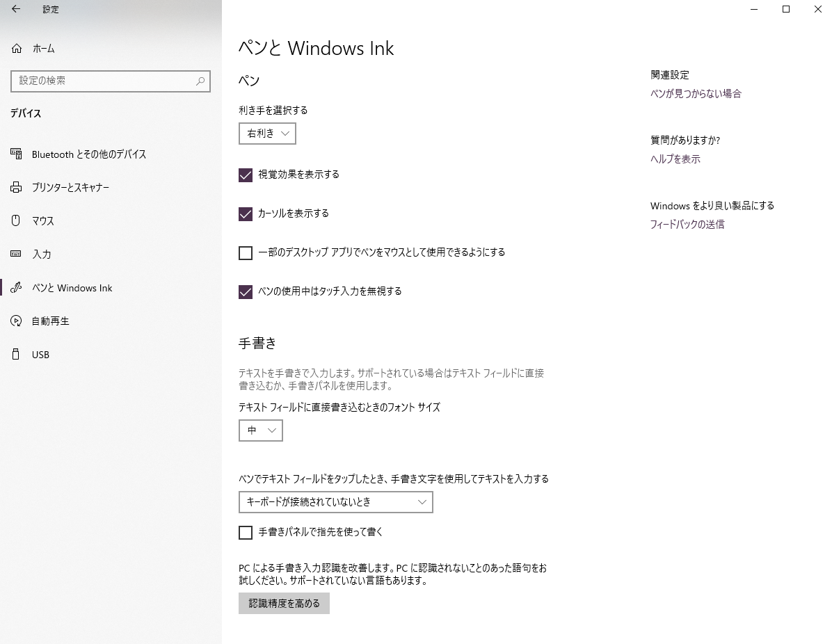This screenshot has width=832, height=644.
Task: Click the printer icon for プリンターとスキャナー
Action: tap(17, 187)
